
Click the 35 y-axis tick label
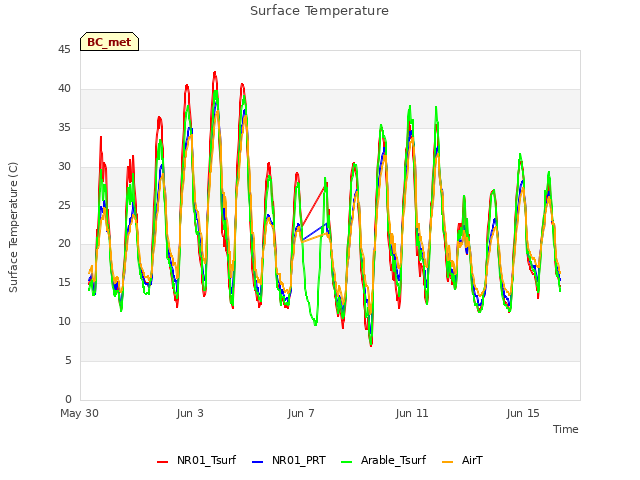click(64, 128)
